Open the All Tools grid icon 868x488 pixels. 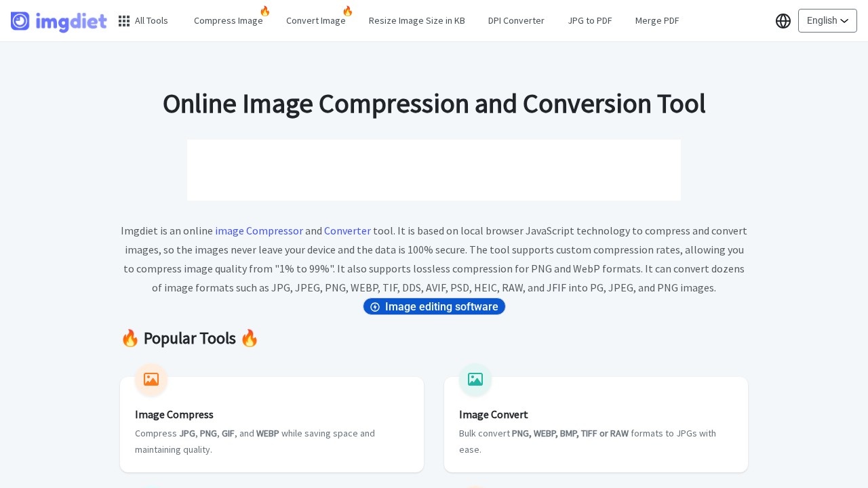point(124,21)
